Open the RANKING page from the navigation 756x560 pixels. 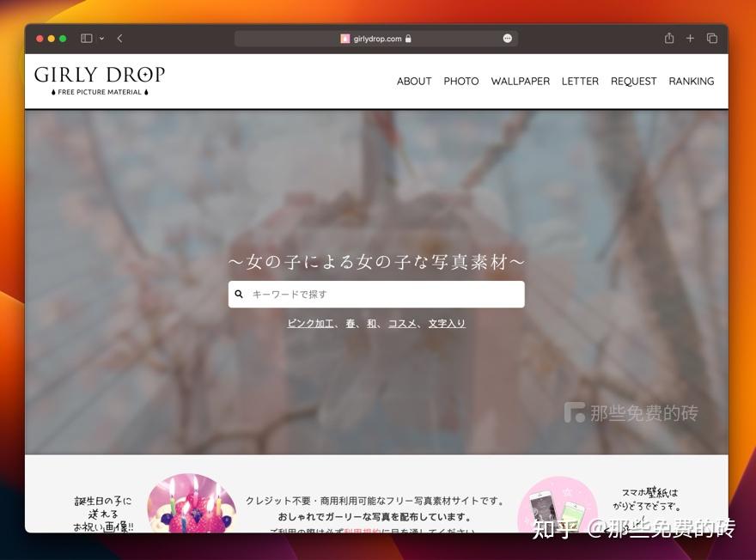[x=692, y=81]
